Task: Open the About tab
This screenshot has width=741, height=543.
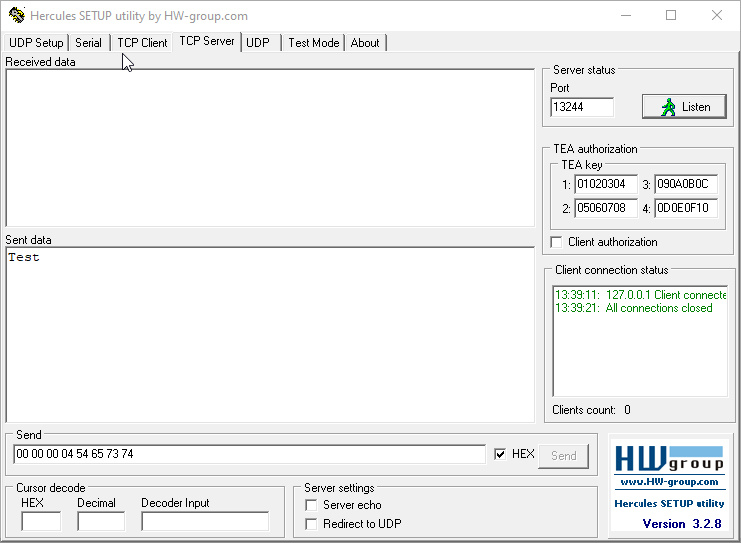Action: click(365, 43)
